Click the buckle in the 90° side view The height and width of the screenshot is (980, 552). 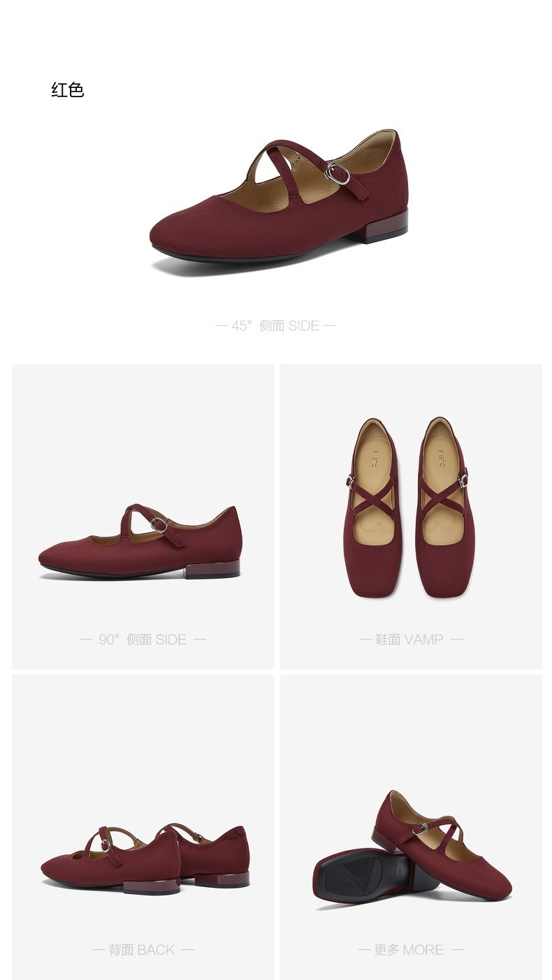[x=159, y=524]
